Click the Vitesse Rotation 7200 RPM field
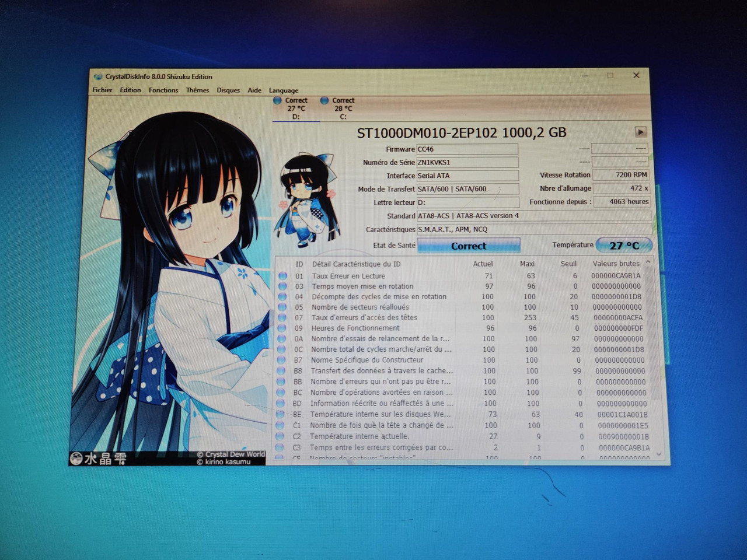The height and width of the screenshot is (560, 747). point(621,175)
